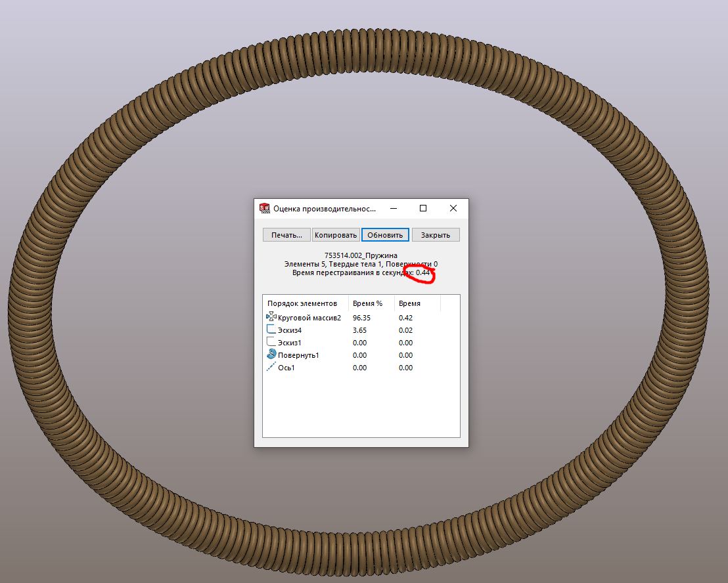728x583 pixels.
Task: Click the Круговой массив2 pattern feature icon
Action: coord(271,317)
